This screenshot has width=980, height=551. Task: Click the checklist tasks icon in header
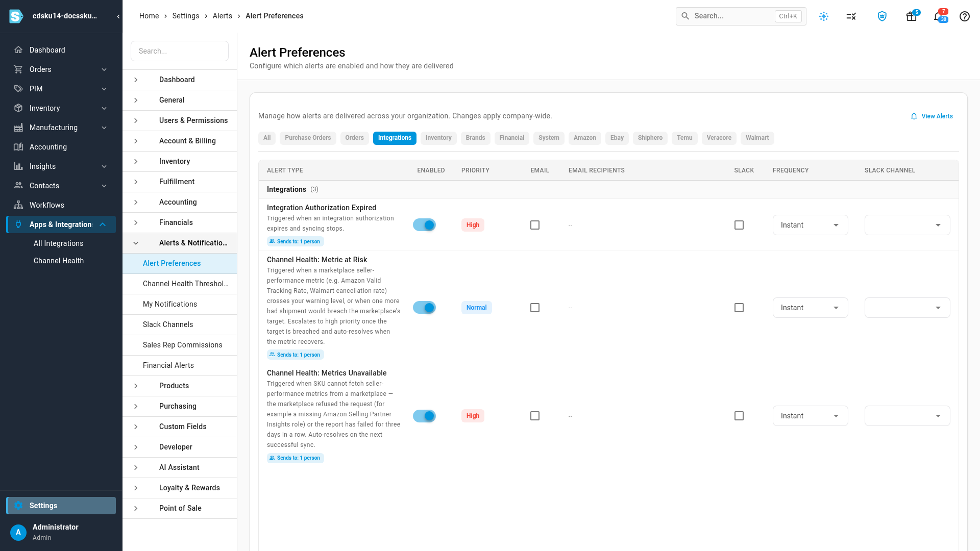(851, 16)
